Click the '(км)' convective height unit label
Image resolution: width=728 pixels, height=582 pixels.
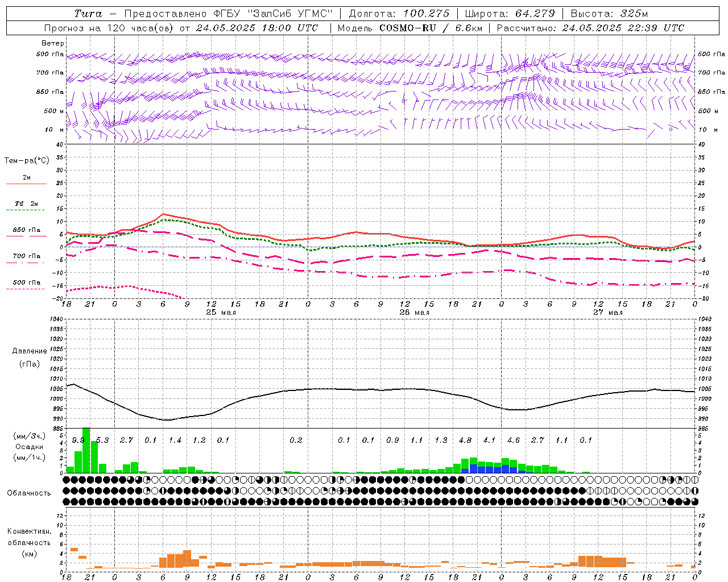pos(30,554)
